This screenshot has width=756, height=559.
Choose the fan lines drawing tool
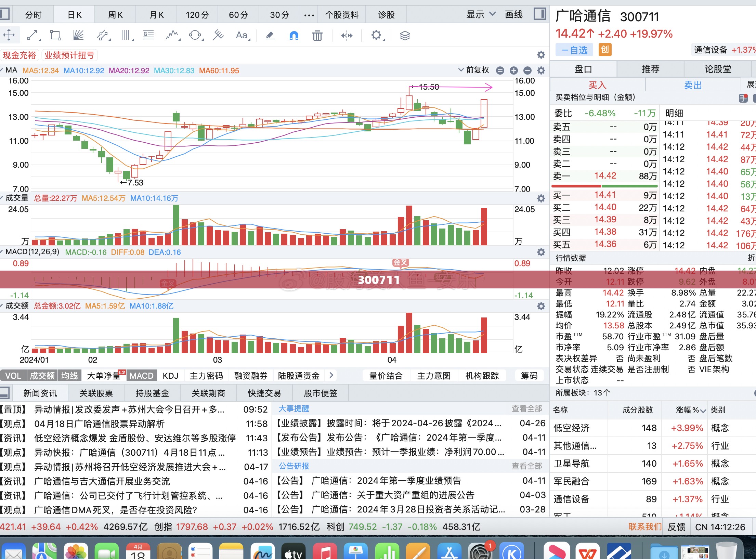pos(78,35)
